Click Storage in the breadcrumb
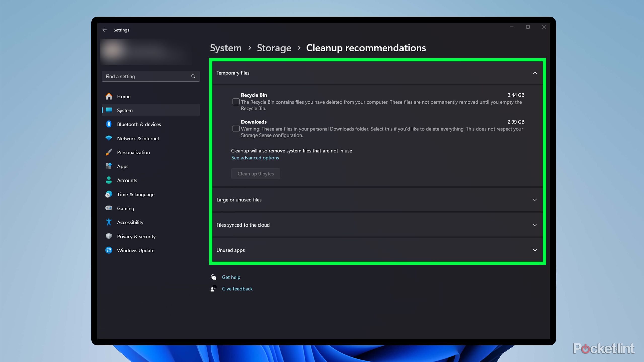Image resolution: width=644 pixels, height=362 pixels. tap(274, 48)
